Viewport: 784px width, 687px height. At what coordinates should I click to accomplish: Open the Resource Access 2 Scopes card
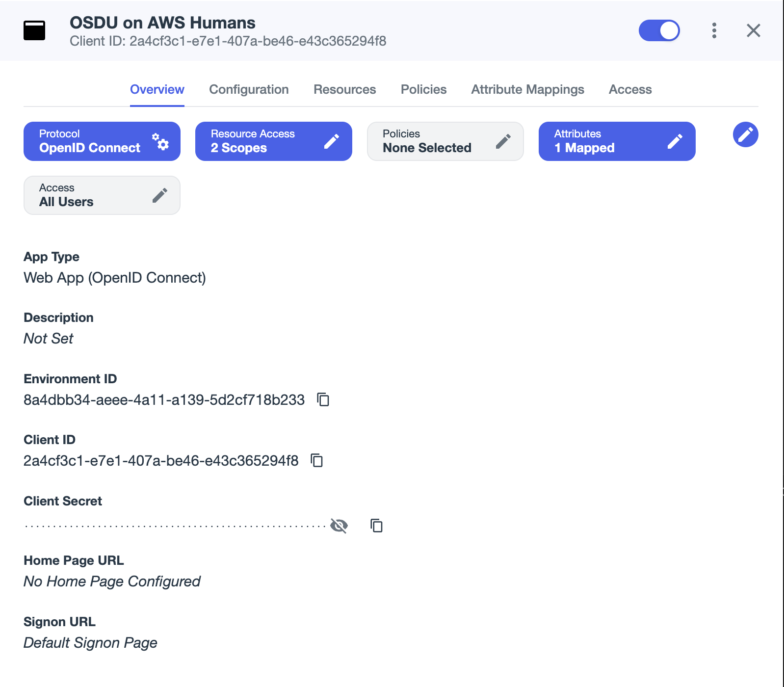[274, 141]
